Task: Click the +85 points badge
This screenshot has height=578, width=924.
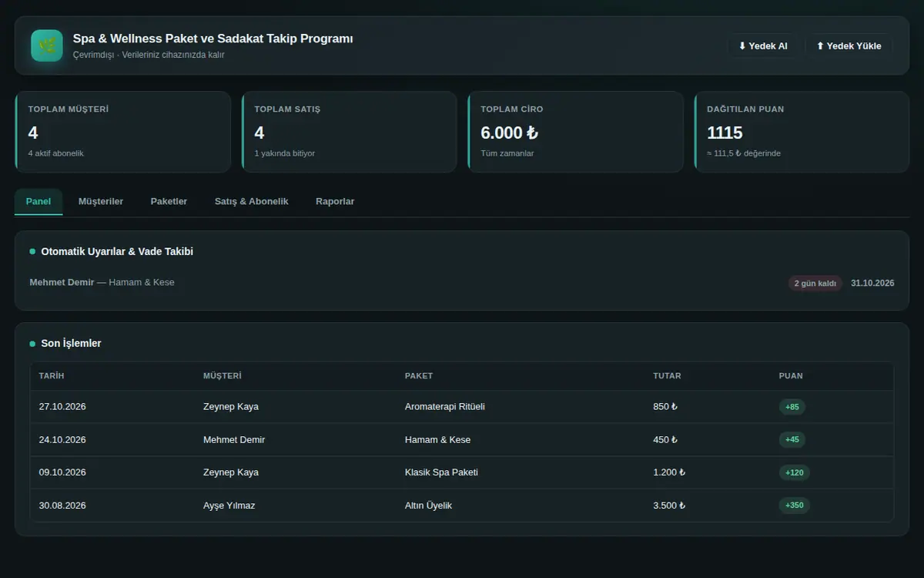Action: (x=792, y=407)
